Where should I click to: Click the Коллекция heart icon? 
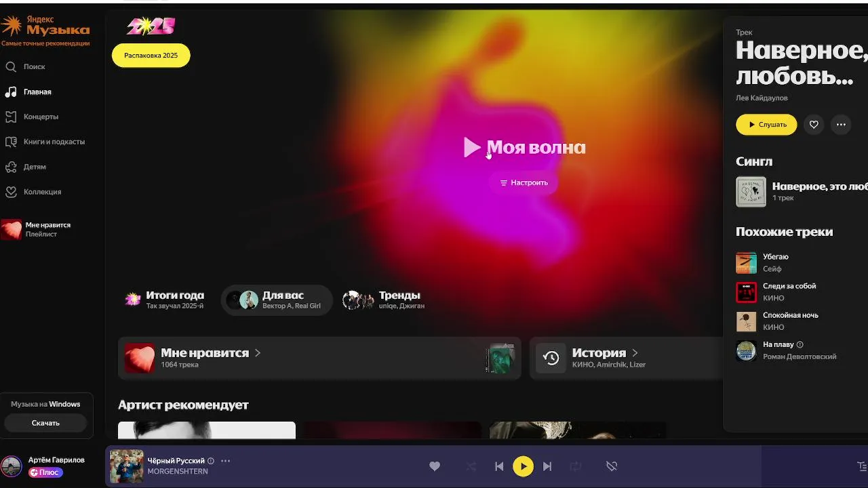pyautogui.click(x=11, y=192)
